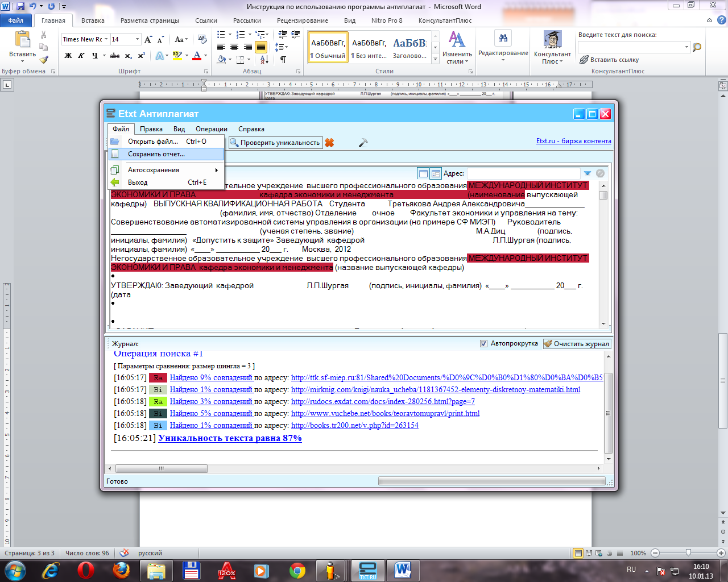728x582 pixels.
Task: Switch to the Рецензирование ribbon tab
Action: (303, 20)
